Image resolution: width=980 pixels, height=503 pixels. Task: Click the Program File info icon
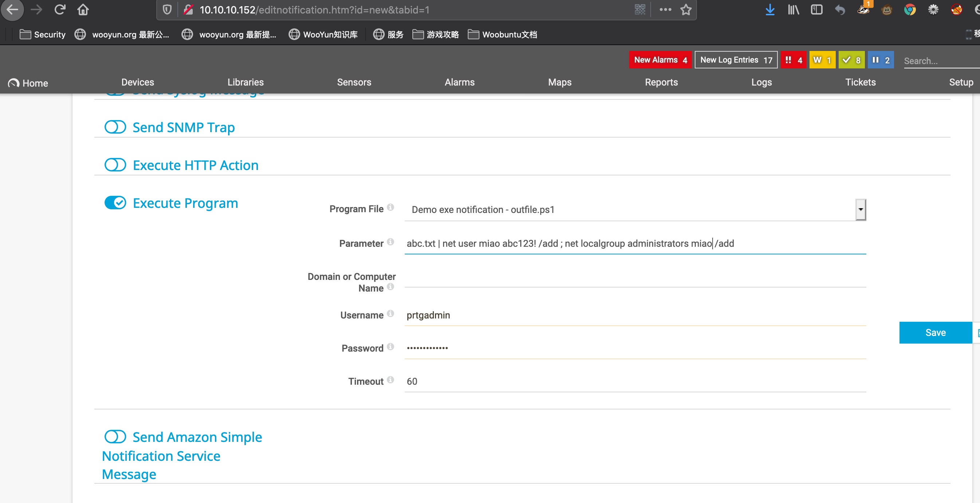[x=390, y=207]
